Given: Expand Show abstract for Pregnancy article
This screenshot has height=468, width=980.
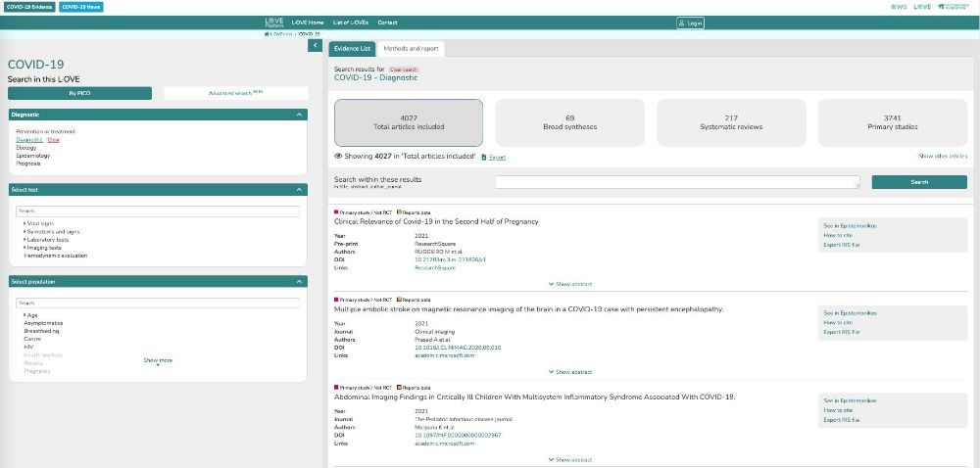Looking at the screenshot, I should point(569,284).
